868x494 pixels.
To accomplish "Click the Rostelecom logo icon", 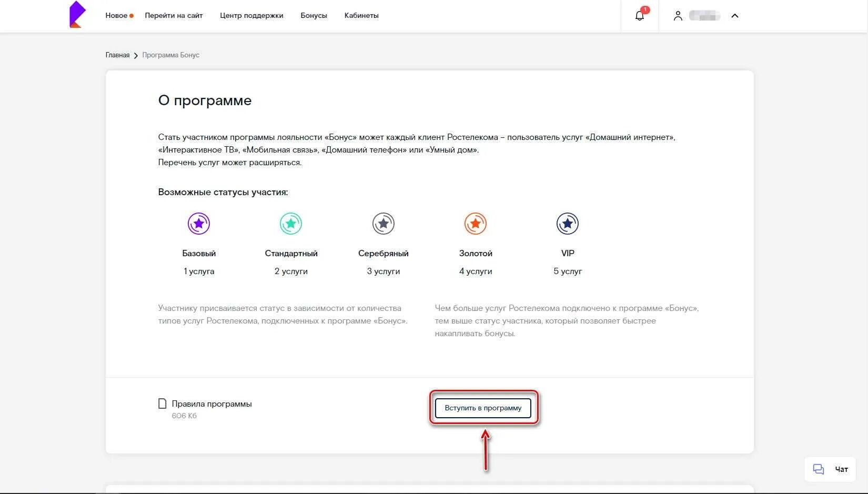I will coord(77,15).
